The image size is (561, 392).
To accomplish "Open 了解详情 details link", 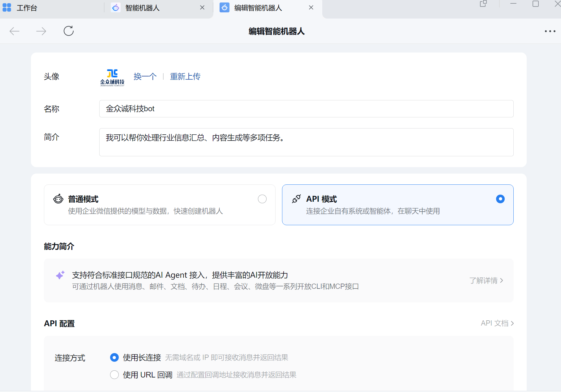I will [486, 280].
